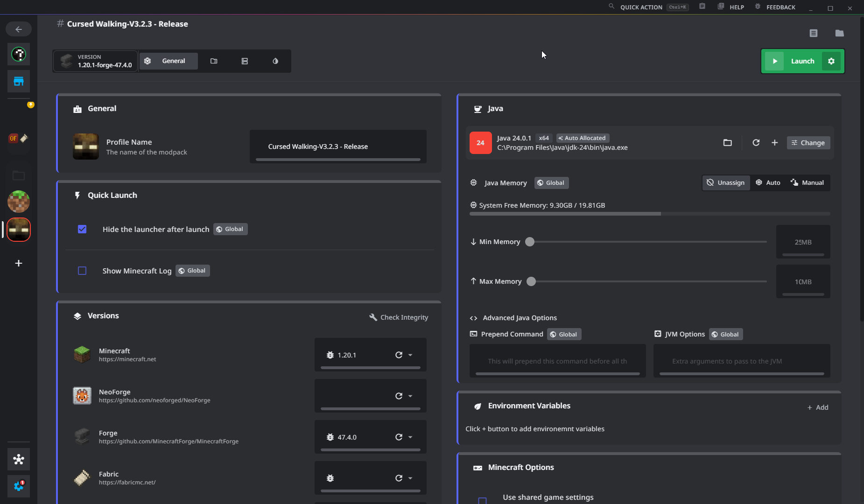This screenshot has height=504, width=864.
Task: Set Java memory mode to Manual
Action: (x=807, y=183)
